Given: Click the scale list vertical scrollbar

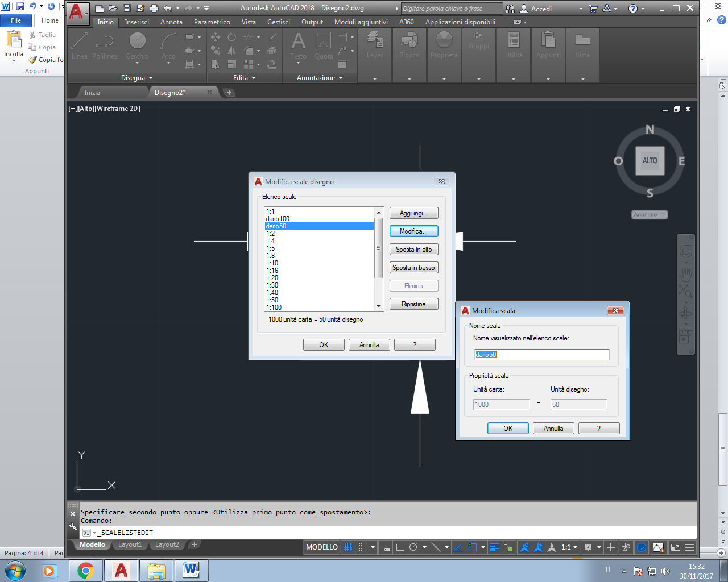Looking at the screenshot, I should [379, 259].
